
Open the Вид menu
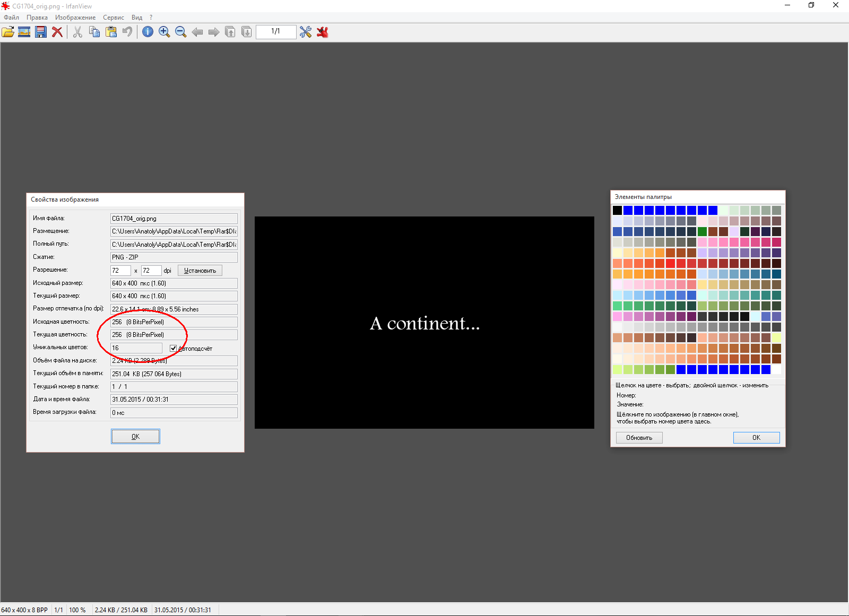137,18
